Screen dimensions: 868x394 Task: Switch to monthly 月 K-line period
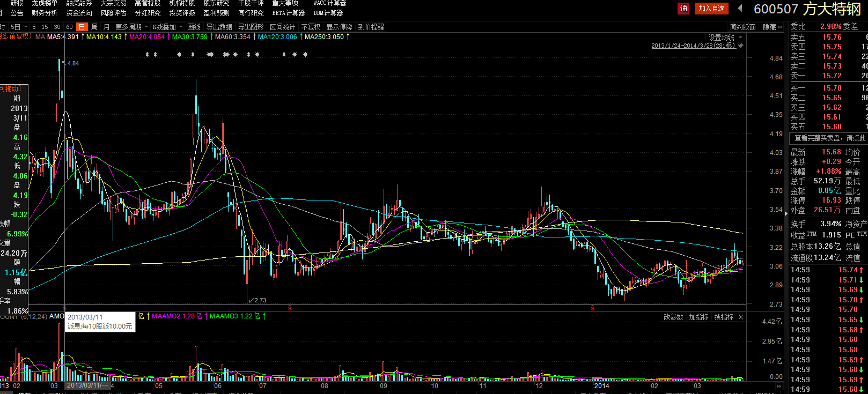(106, 27)
